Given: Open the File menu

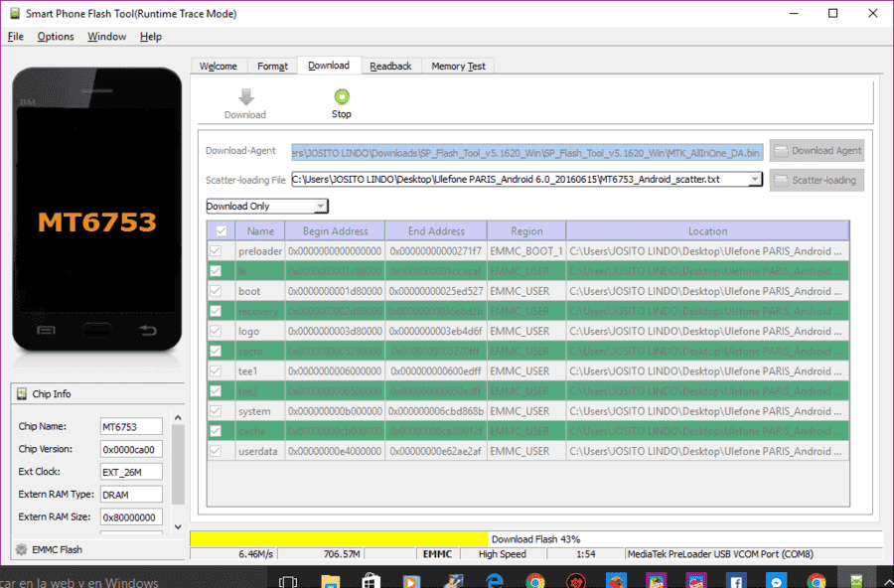Looking at the screenshot, I should [15, 37].
